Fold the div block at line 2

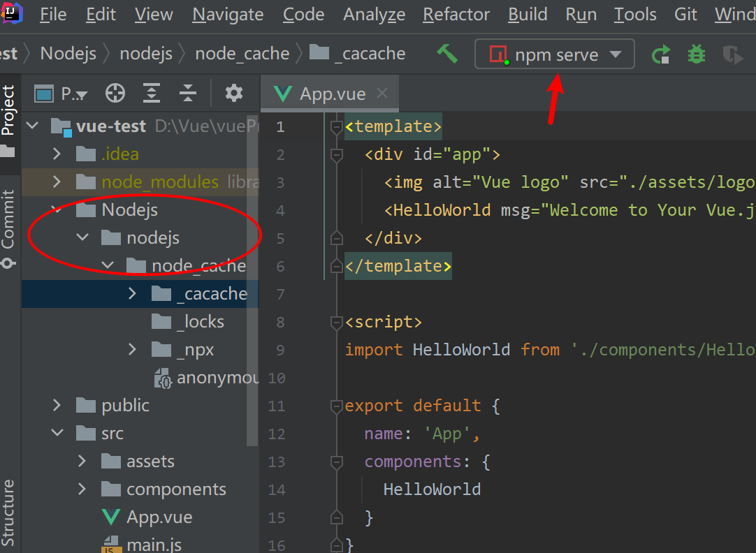pyautogui.click(x=337, y=154)
